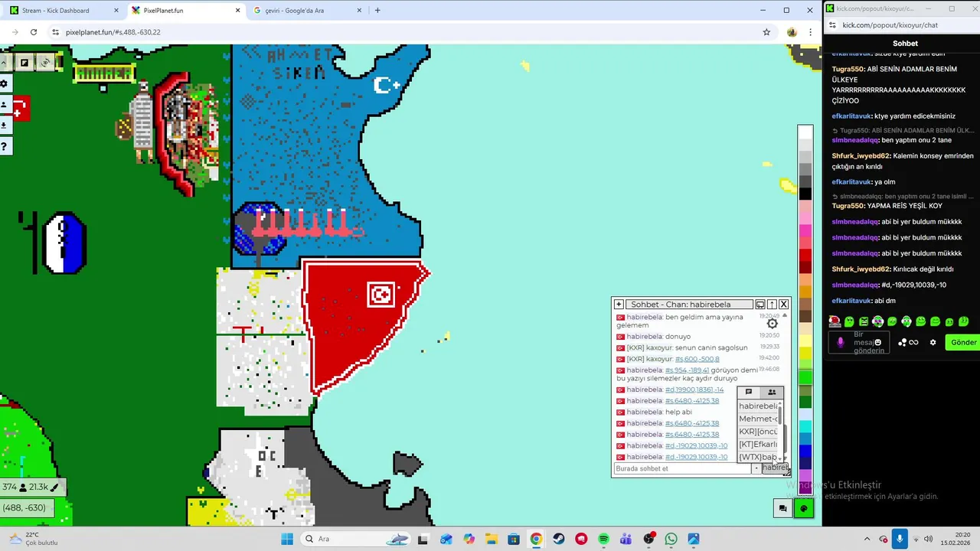Click the microphone icon in Kick message box

841,342
